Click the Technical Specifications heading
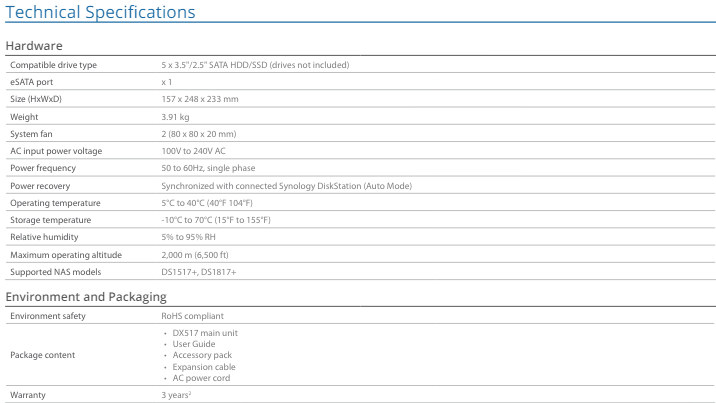 pyautogui.click(x=100, y=13)
